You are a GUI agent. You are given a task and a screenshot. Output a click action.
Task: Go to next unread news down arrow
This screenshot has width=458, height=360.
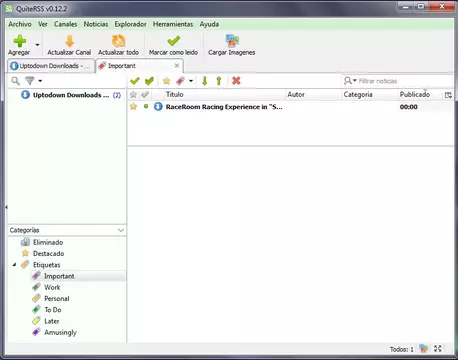click(x=205, y=81)
